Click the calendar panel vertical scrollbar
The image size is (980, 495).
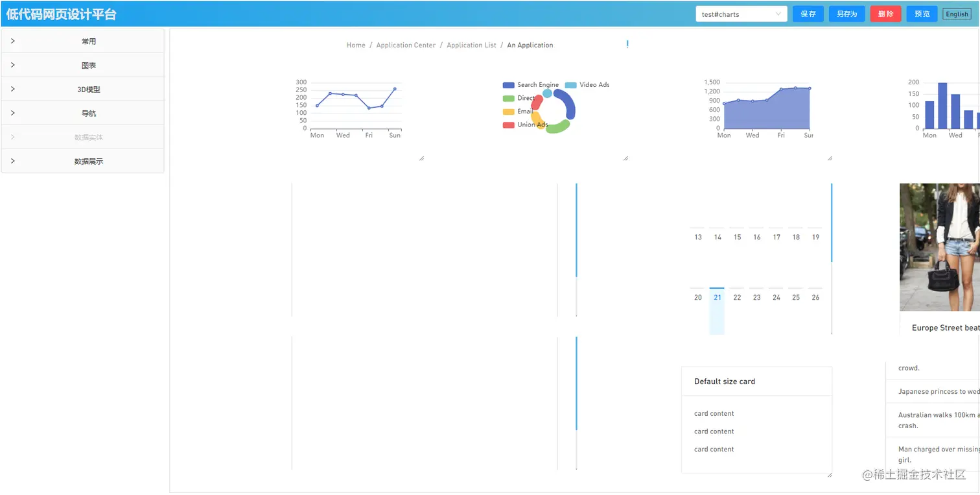(832, 223)
